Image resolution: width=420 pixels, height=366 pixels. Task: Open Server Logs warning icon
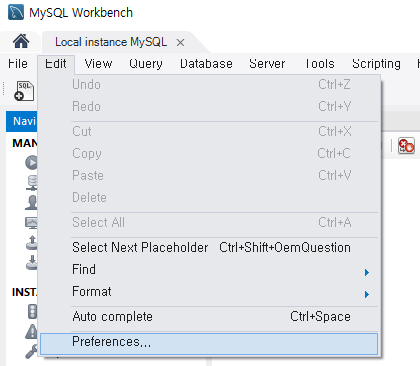pos(32,331)
